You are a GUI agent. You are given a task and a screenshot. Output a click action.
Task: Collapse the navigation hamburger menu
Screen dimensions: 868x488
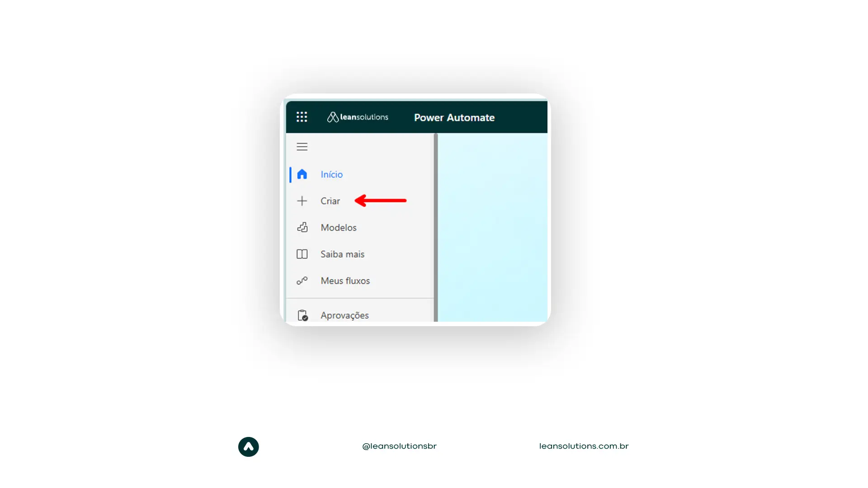click(302, 147)
